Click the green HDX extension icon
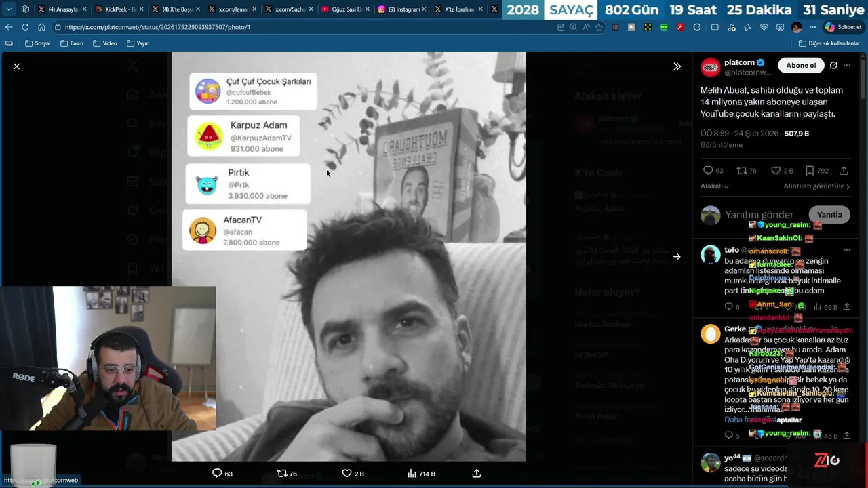The height and width of the screenshot is (488, 868). pos(664,27)
